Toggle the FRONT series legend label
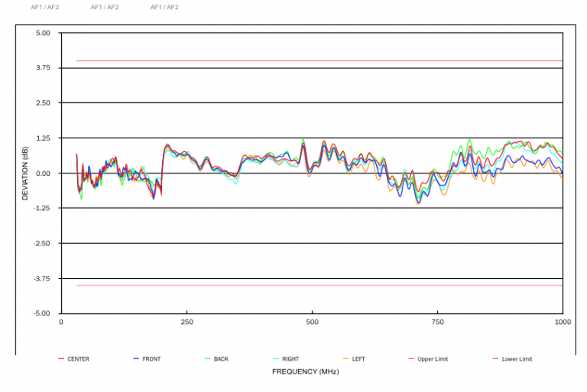Viewport: 587px width, 392px height. [151, 358]
